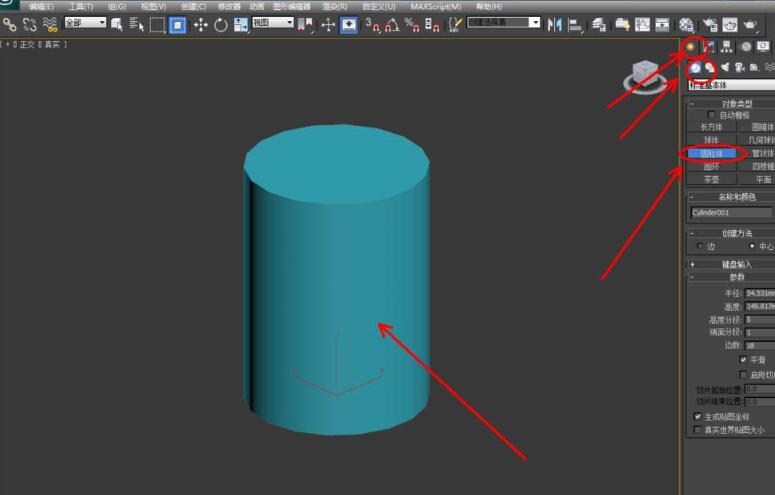
Task: Open the 视图(V) menu
Action: coord(153,7)
